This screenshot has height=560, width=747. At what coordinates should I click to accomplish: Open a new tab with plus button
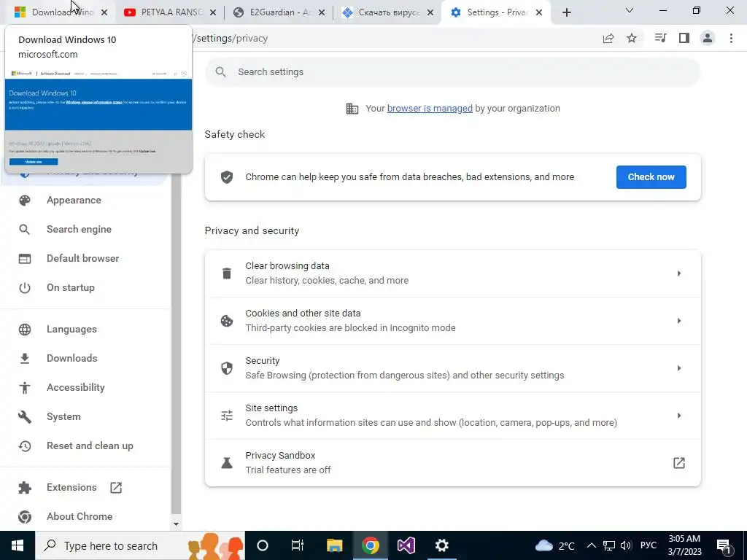pyautogui.click(x=566, y=13)
